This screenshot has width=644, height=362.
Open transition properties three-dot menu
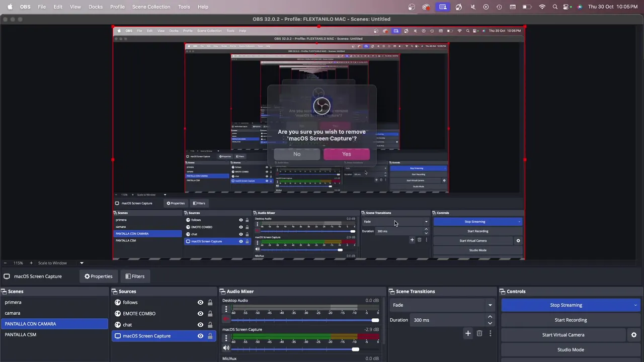click(490, 333)
